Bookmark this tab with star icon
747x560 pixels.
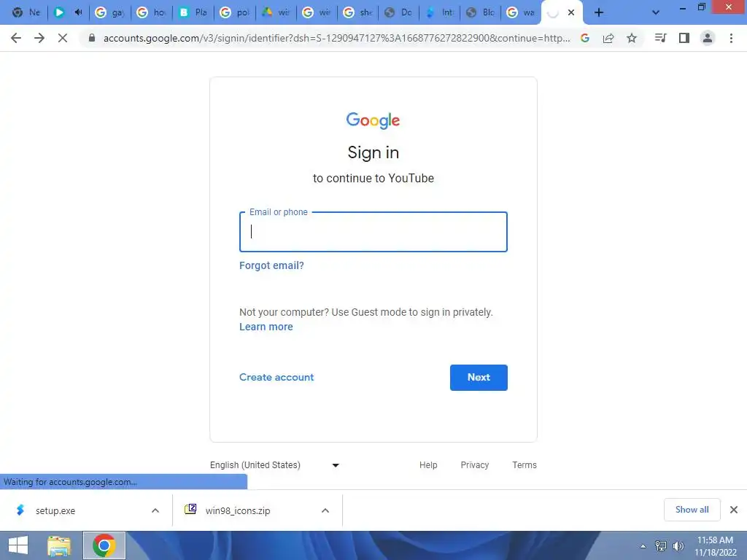pos(632,38)
